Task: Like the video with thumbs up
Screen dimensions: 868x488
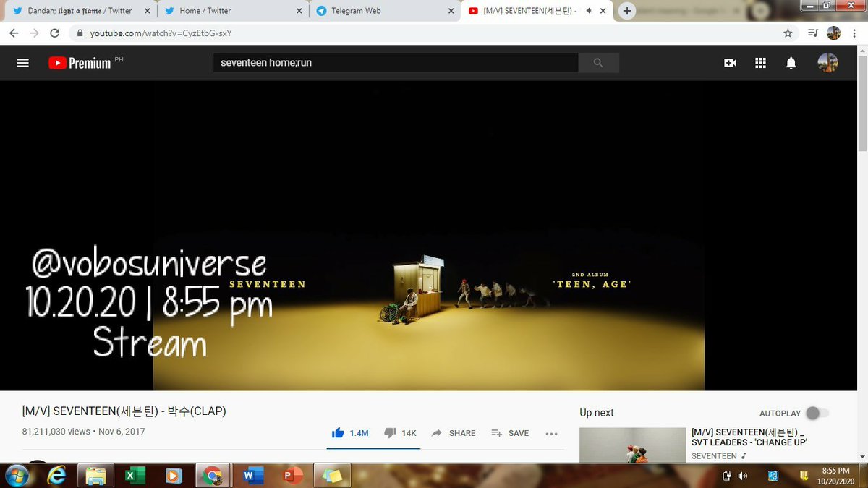Action: point(350,433)
